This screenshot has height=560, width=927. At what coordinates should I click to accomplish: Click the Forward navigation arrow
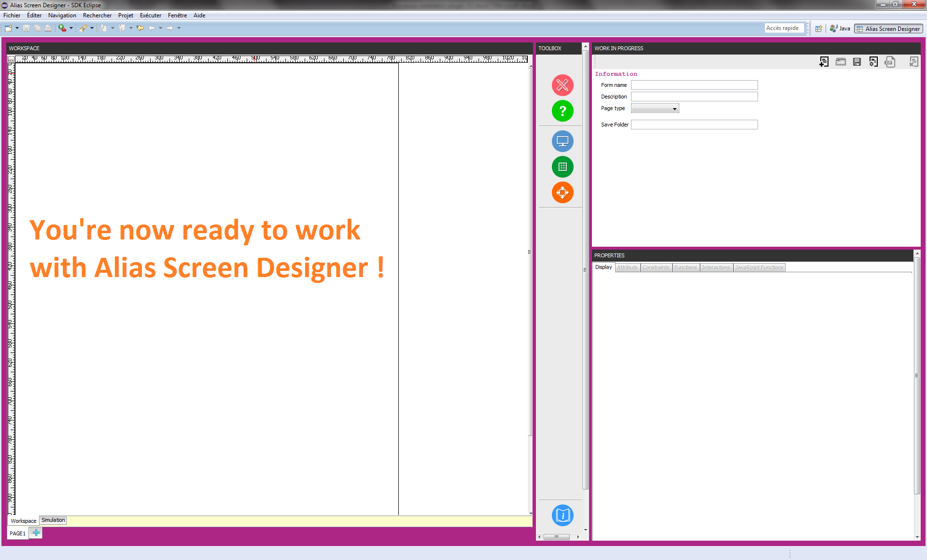(169, 28)
